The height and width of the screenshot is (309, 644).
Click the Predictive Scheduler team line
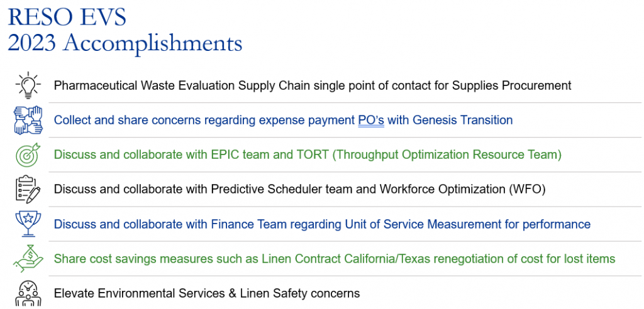point(300,190)
